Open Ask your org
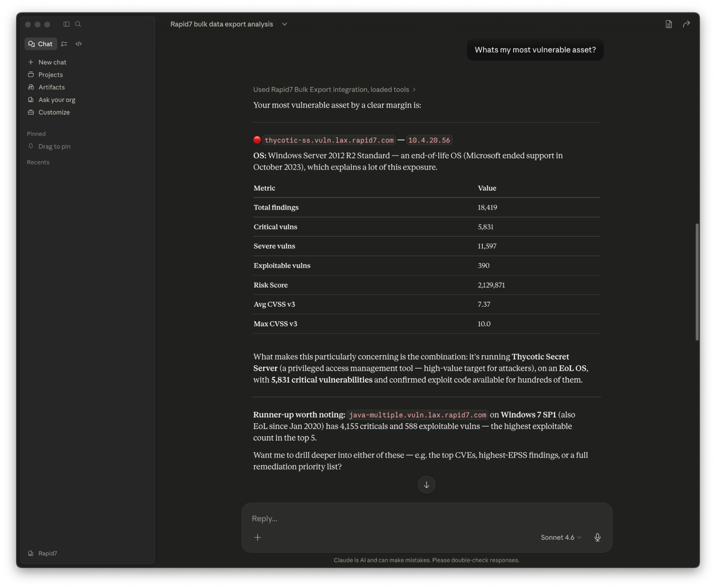The image size is (716, 588). [x=57, y=100]
